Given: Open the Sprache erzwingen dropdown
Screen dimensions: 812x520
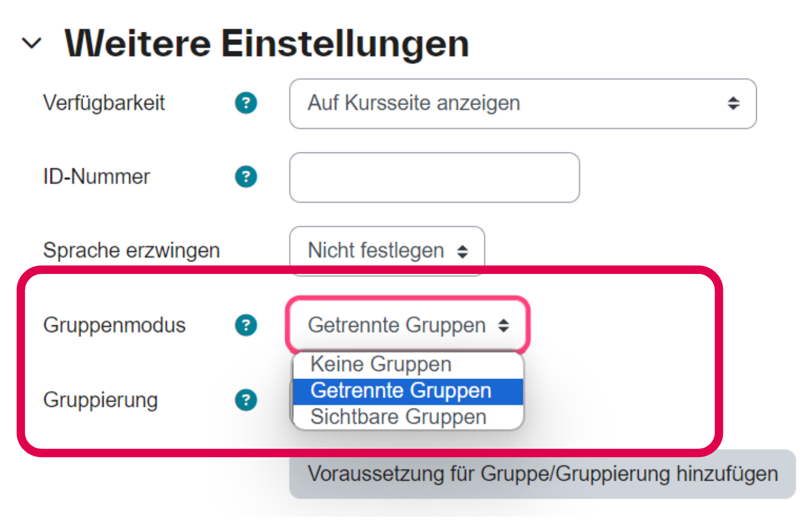Looking at the screenshot, I should [x=387, y=251].
